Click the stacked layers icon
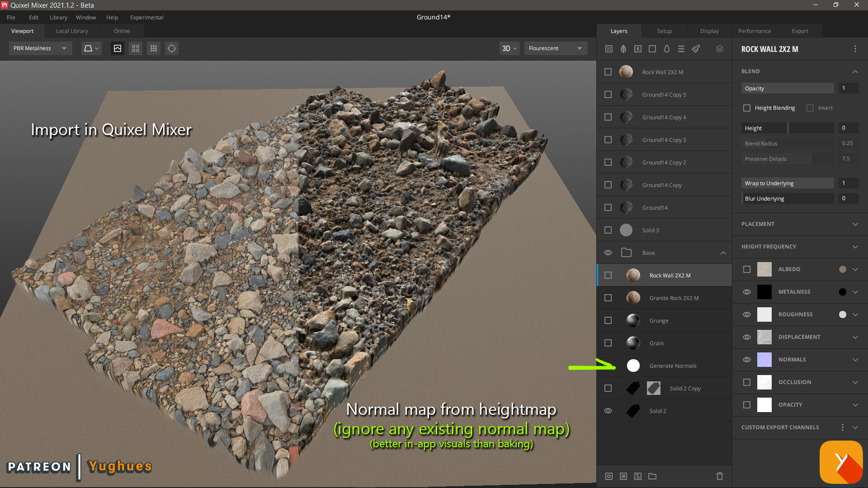 click(719, 49)
